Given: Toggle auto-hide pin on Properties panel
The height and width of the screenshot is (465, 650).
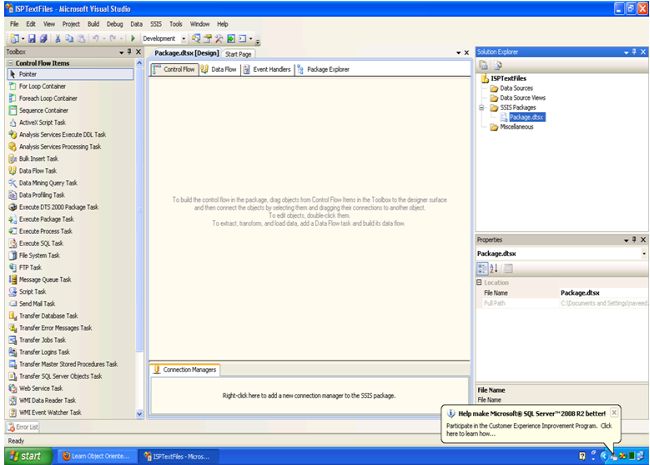Looking at the screenshot, I should point(634,240).
